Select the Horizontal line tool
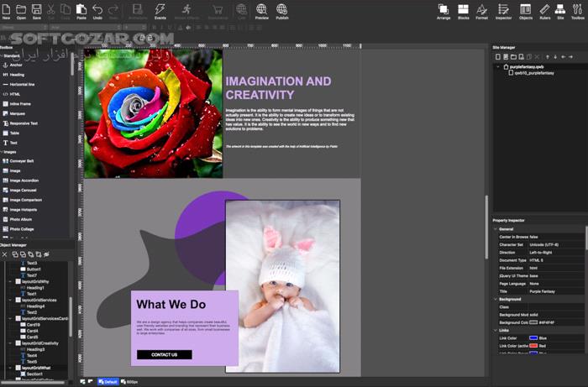This screenshot has height=387, width=588. tap(18, 85)
